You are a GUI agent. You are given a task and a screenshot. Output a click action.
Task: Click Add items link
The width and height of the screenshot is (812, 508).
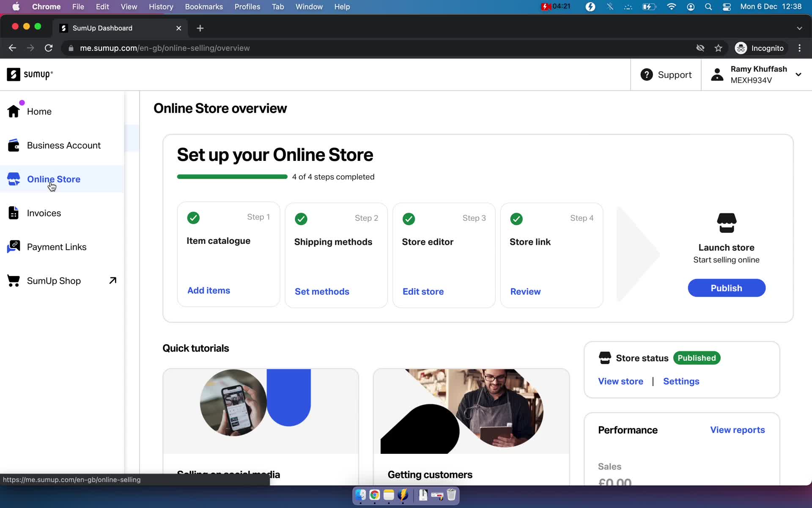click(208, 290)
